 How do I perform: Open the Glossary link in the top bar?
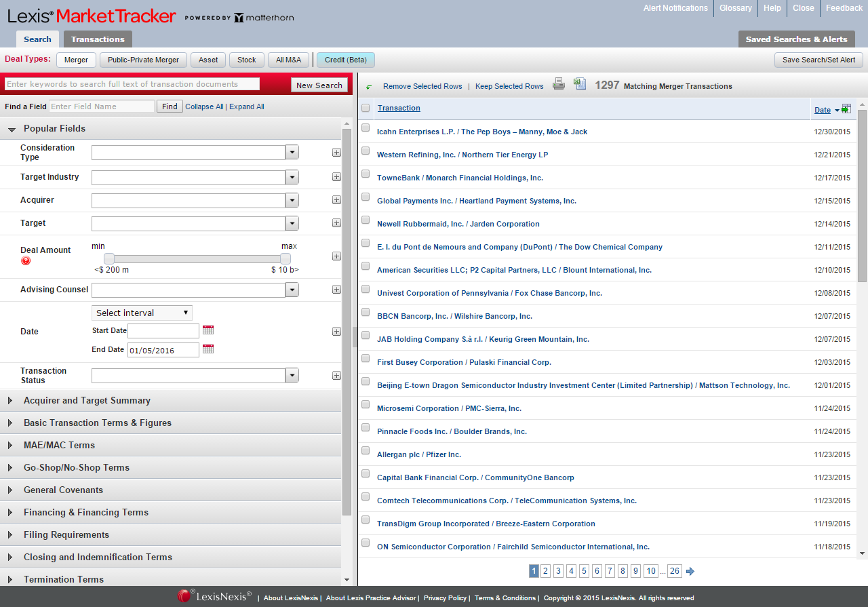coord(736,8)
